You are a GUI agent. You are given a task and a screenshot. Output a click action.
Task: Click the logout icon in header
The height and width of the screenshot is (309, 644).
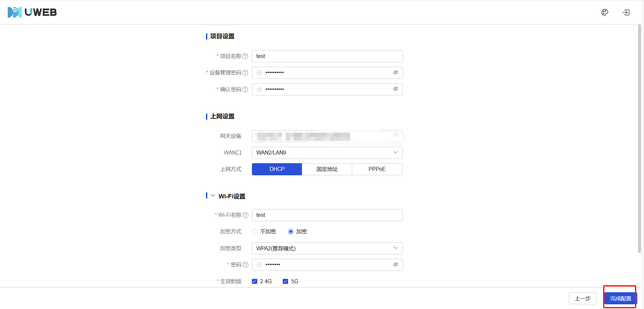coord(626,12)
